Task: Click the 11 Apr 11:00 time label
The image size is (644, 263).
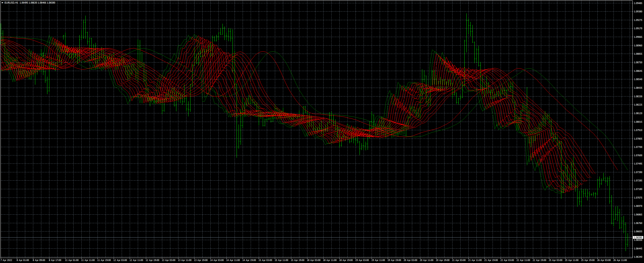Action: [x=88, y=260]
